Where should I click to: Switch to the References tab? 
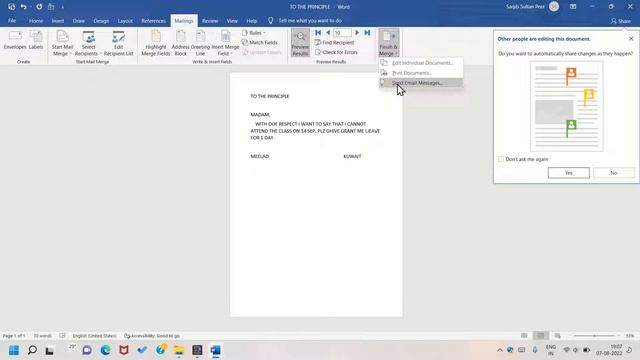pyautogui.click(x=153, y=21)
